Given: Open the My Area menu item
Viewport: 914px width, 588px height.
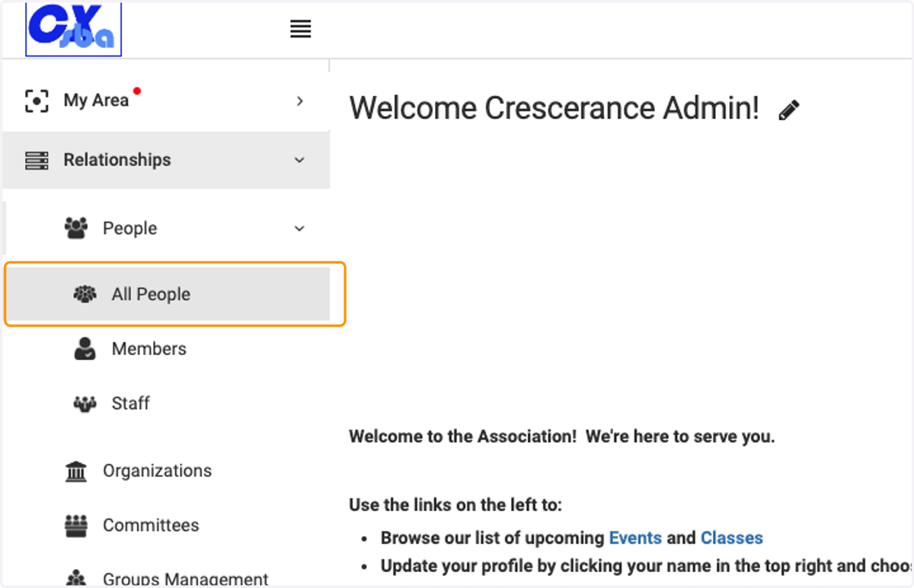Looking at the screenshot, I should (x=166, y=101).
